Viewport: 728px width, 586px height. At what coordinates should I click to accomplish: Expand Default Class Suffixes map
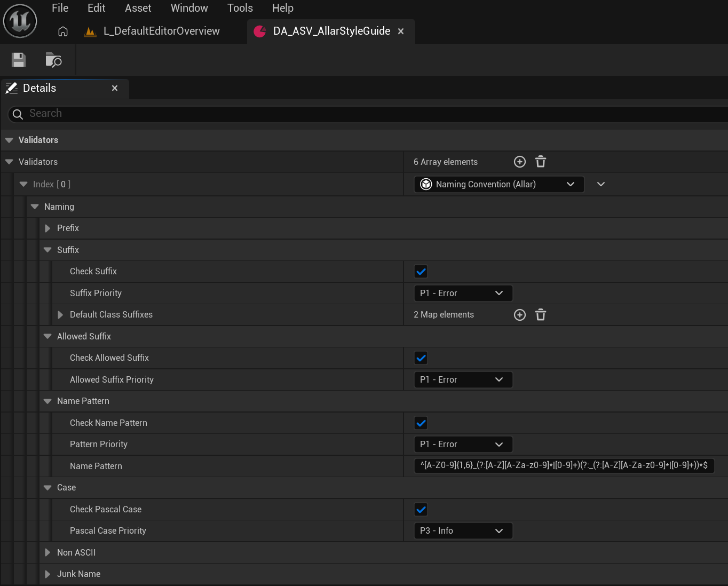tap(60, 315)
